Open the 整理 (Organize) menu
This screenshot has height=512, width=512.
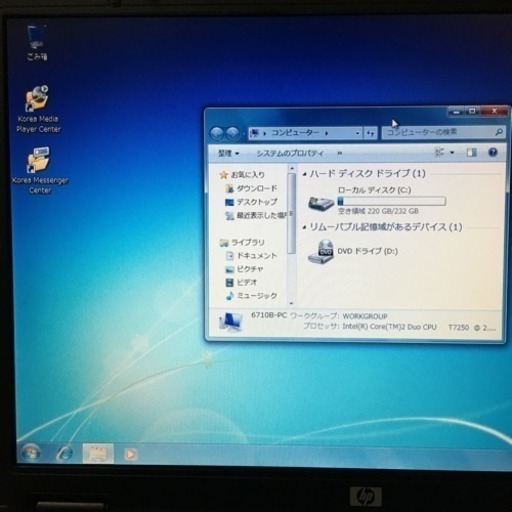click(229, 153)
